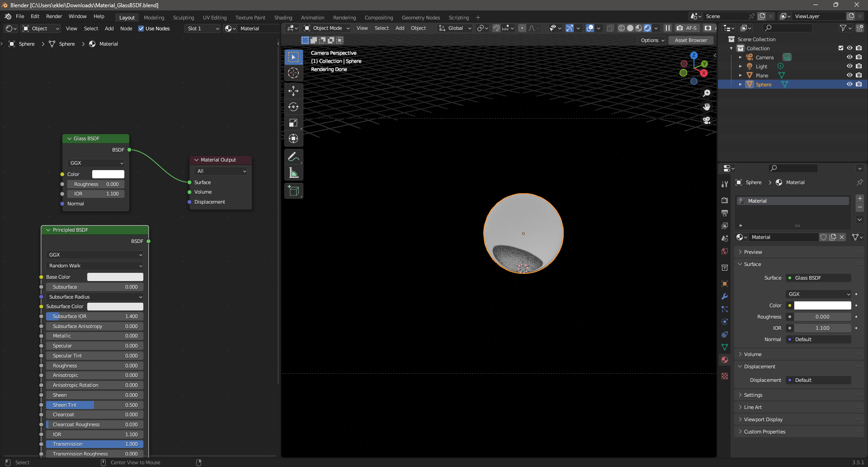Select the Move tool in the viewport toolbar

(x=293, y=91)
